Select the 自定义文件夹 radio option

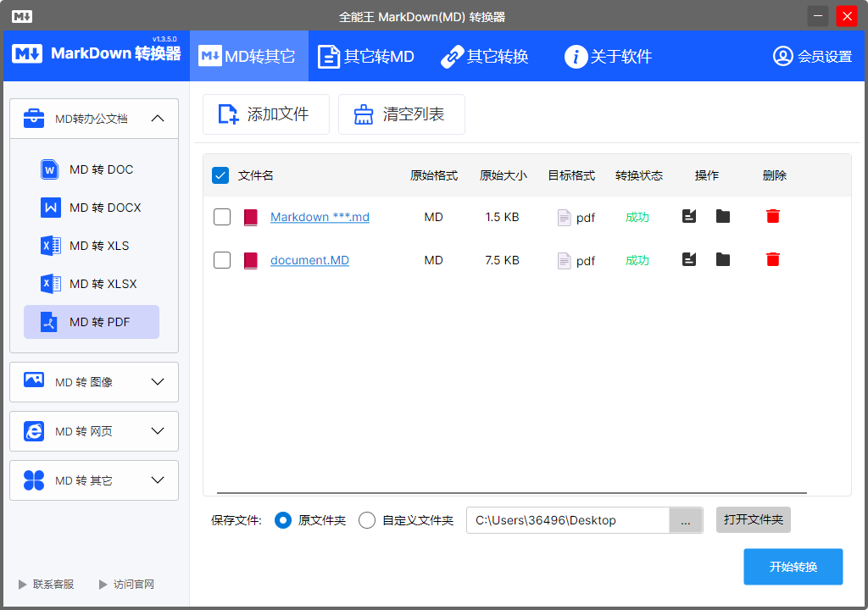(367, 520)
